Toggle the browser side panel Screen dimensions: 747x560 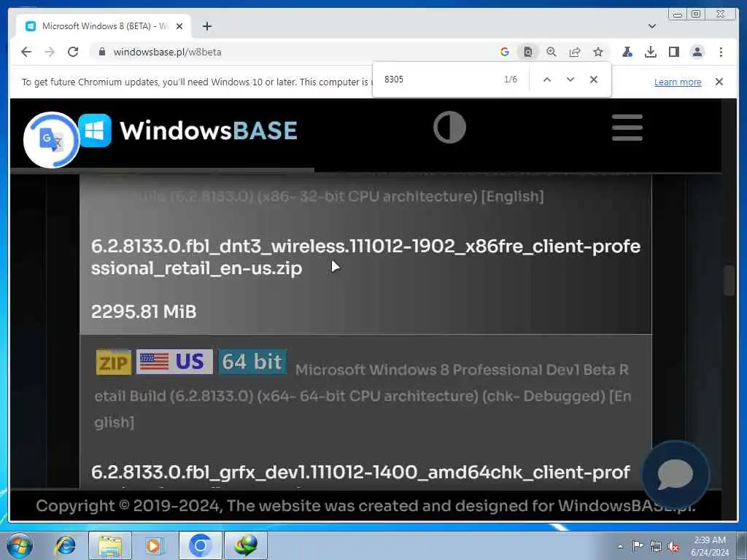673,52
